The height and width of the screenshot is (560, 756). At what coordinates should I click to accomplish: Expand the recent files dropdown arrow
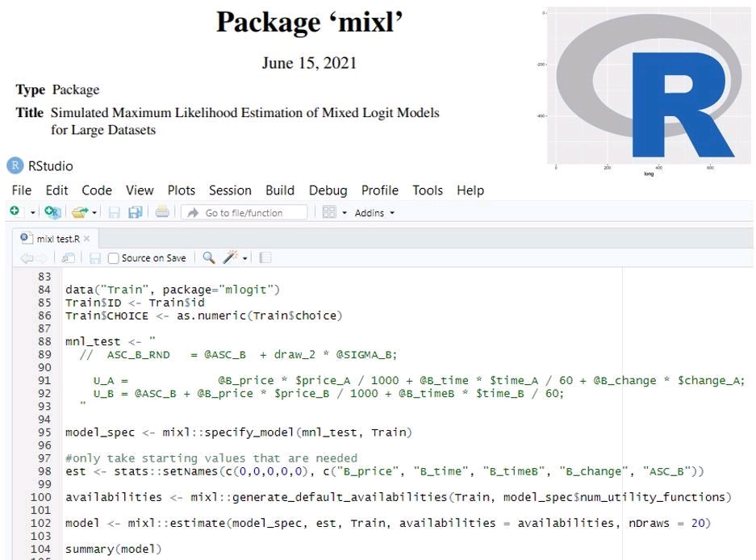coord(94,213)
